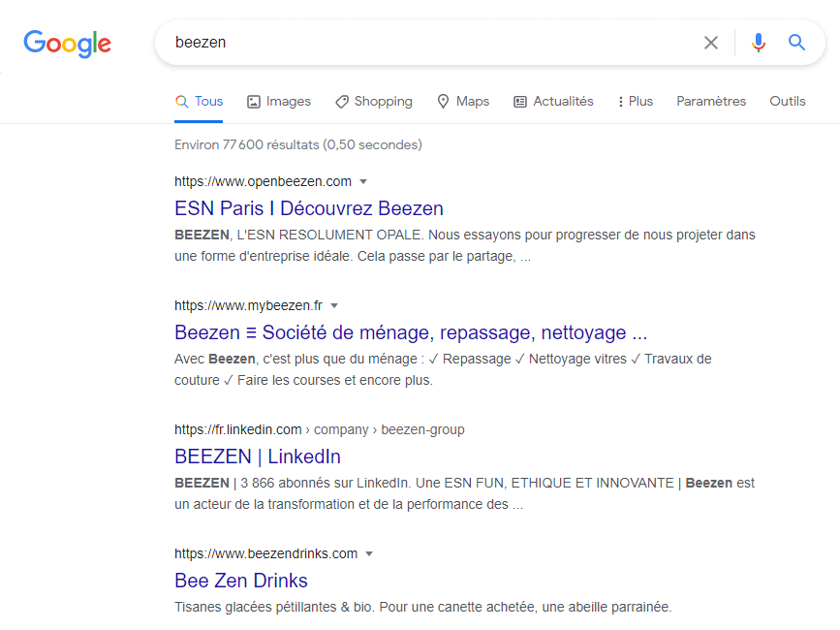The image size is (840, 630).
Task: Click the https://www.mybeezen.fr URL
Action: [x=249, y=306]
